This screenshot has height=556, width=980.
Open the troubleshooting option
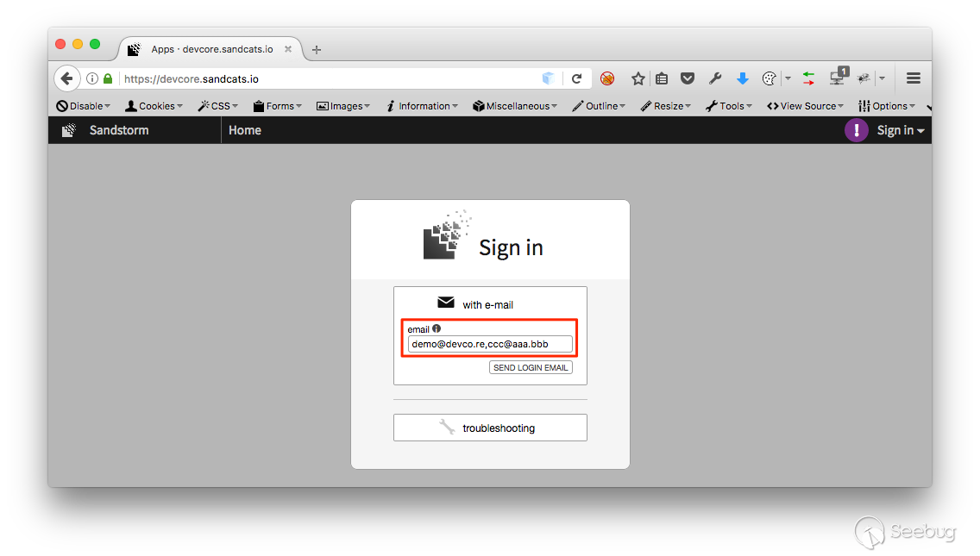click(x=490, y=428)
